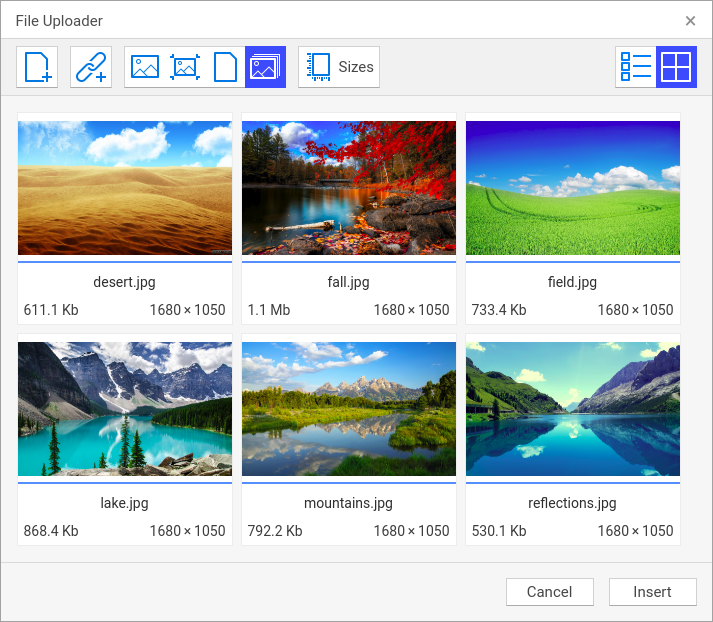Select the mountains.jpg thumbnail
This screenshot has height=622, width=713.
[349, 409]
